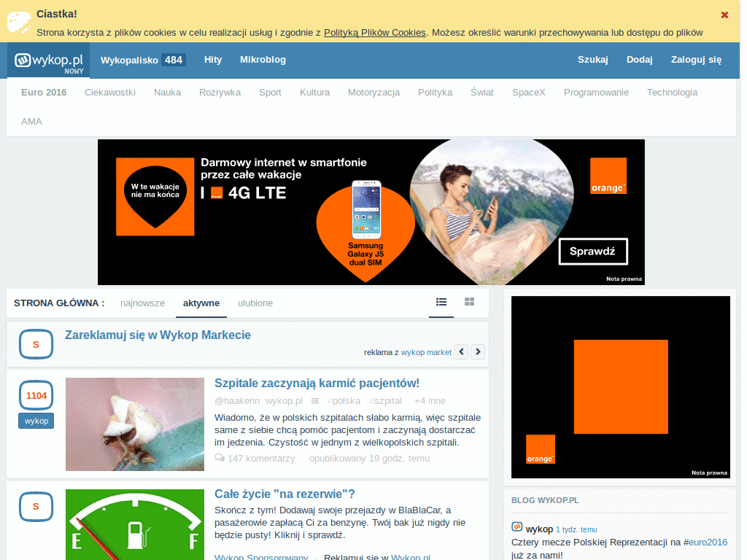Click Zaloguj się to log in

point(696,60)
